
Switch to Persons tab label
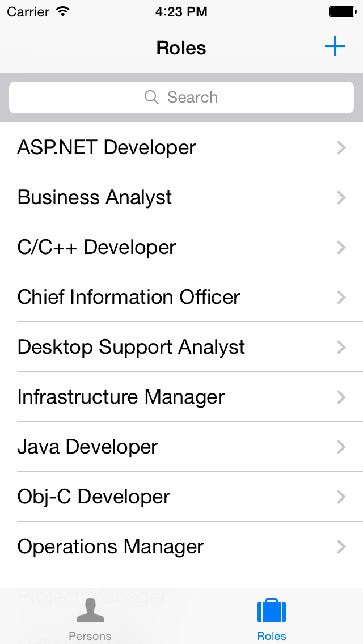90,636
